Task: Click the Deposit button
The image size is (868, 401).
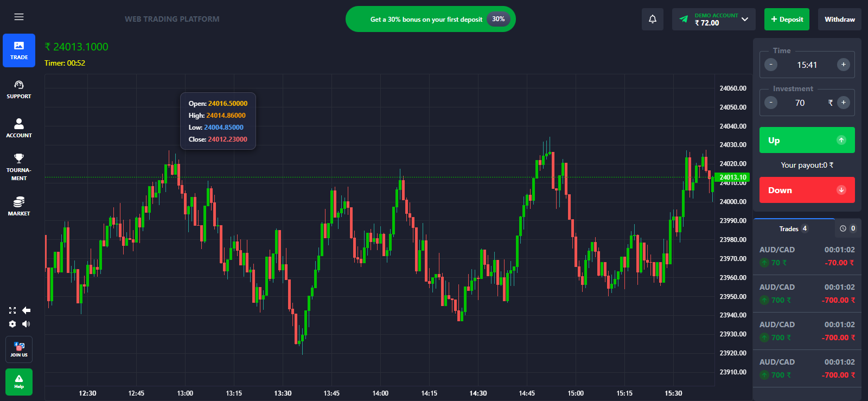Action: click(x=787, y=20)
